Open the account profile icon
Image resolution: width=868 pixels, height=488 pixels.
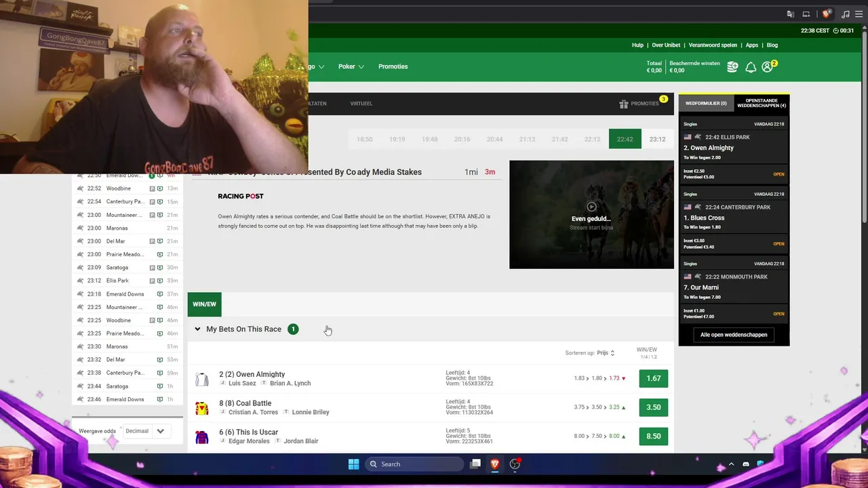(x=767, y=66)
